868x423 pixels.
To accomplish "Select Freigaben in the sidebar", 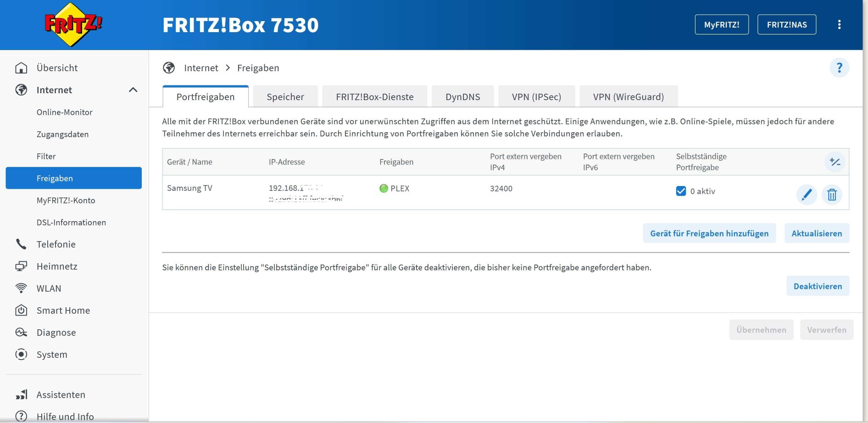I will pyautogui.click(x=73, y=178).
